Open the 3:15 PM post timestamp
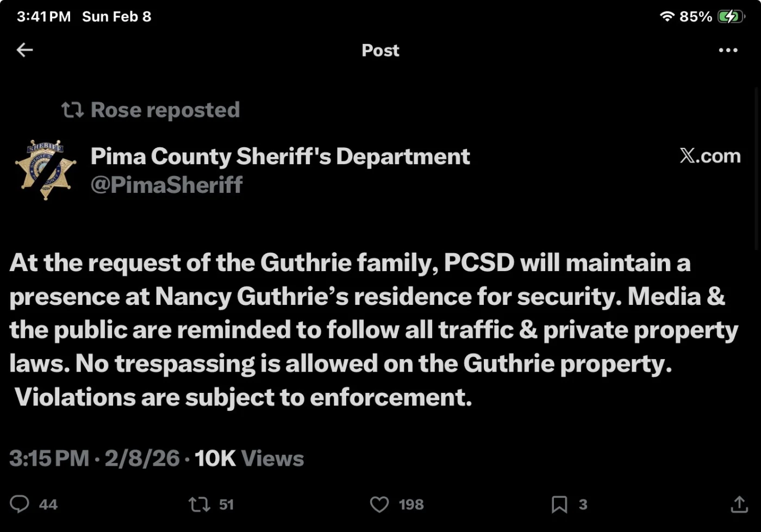 point(49,459)
